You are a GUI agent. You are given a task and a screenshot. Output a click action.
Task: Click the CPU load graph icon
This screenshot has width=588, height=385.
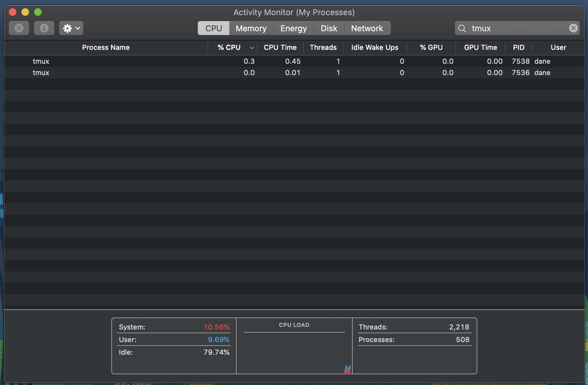coord(347,369)
